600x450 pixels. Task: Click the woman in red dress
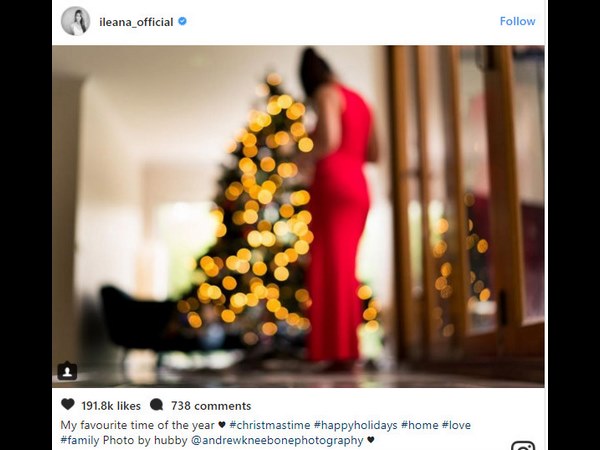(x=339, y=207)
